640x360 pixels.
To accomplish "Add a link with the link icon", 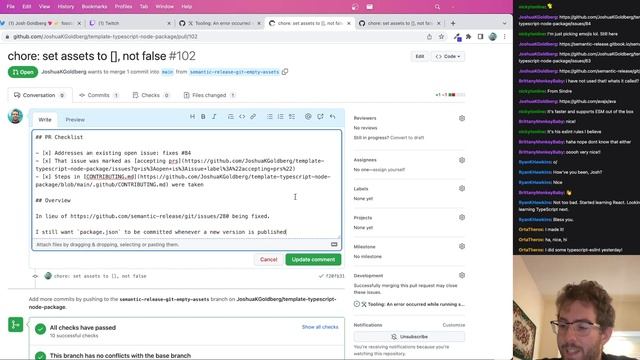I will 253,117.
